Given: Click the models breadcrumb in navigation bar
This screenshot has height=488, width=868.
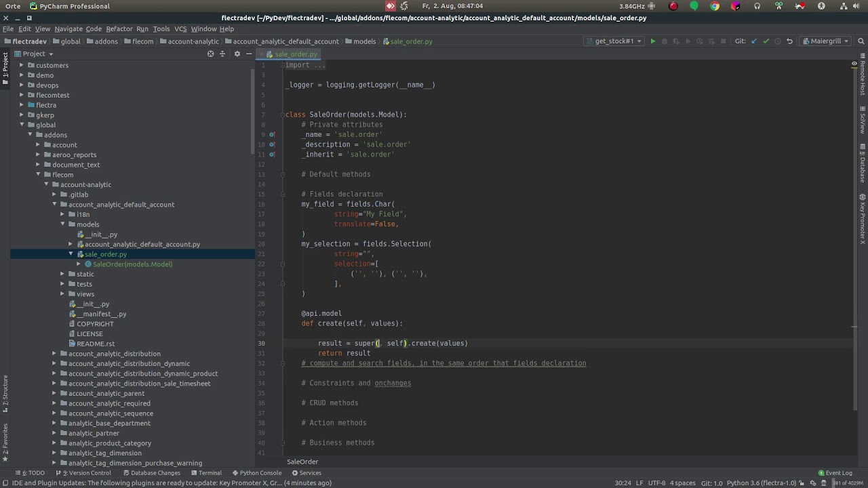Looking at the screenshot, I should [x=360, y=41].
